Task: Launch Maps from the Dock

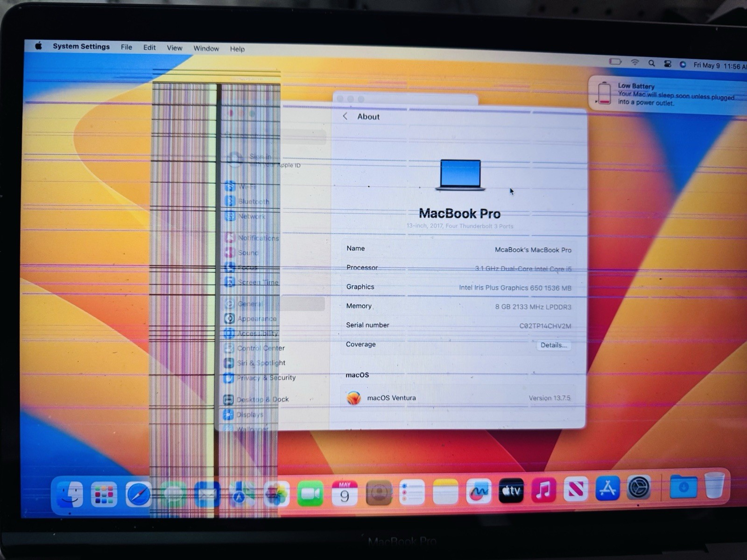Action: (241, 494)
